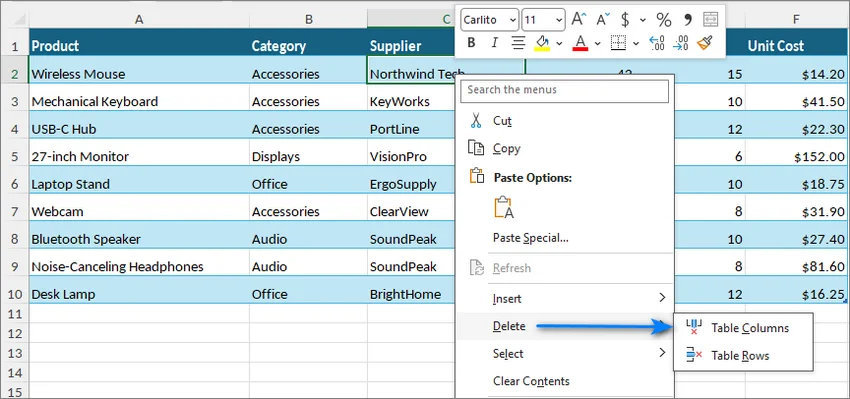Screen dimensions: 850x399
Task: Click the Unit Cost header cell
Action: 796,46
